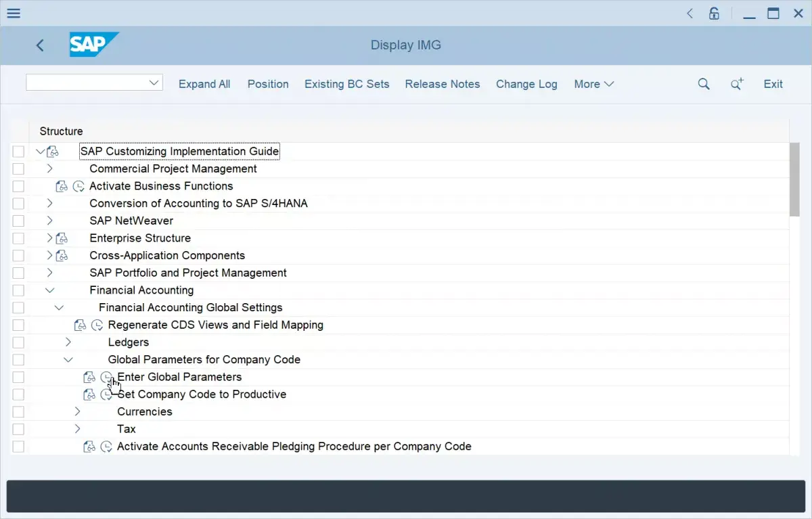This screenshot has width=812, height=519.
Task: Execute clock icon for Activate Business Functions
Action: pos(78,186)
